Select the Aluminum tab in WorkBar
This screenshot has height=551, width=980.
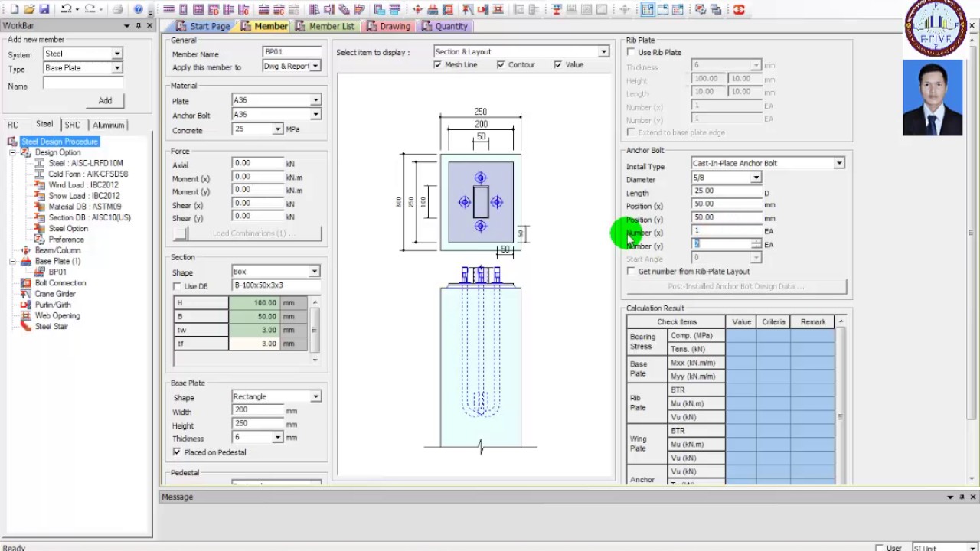[109, 125]
